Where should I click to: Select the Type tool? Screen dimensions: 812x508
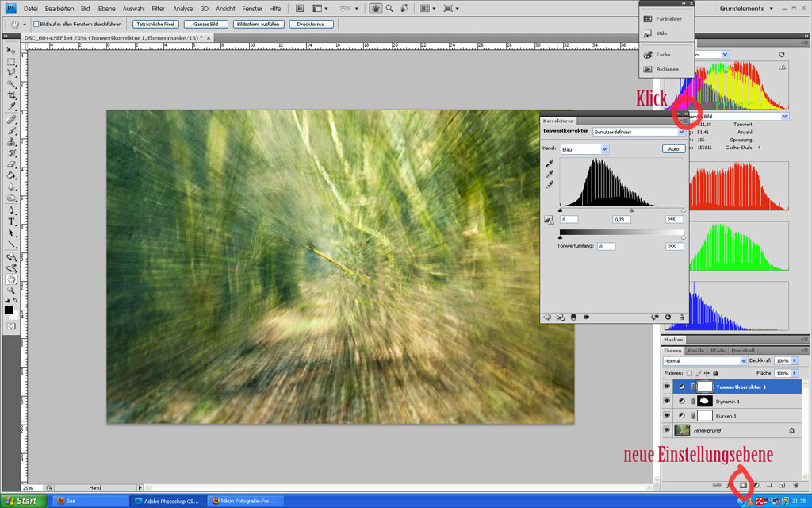coord(11,222)
